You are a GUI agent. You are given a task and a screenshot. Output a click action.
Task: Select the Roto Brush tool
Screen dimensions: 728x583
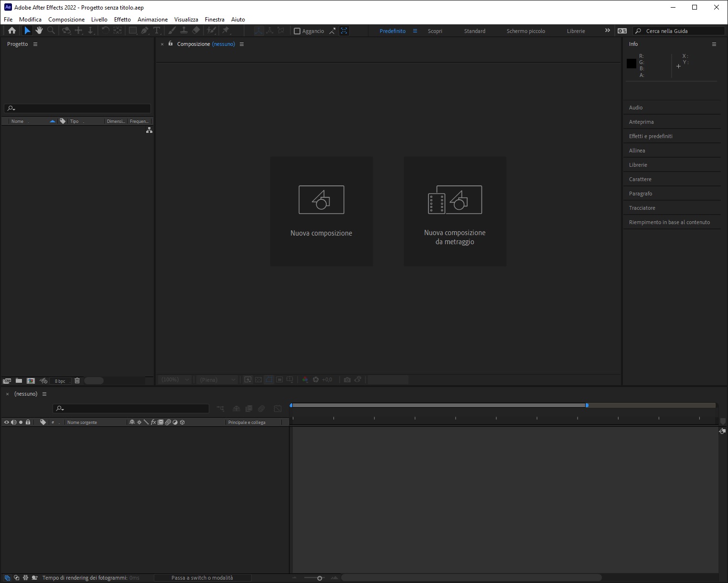[x=211, y=31]
